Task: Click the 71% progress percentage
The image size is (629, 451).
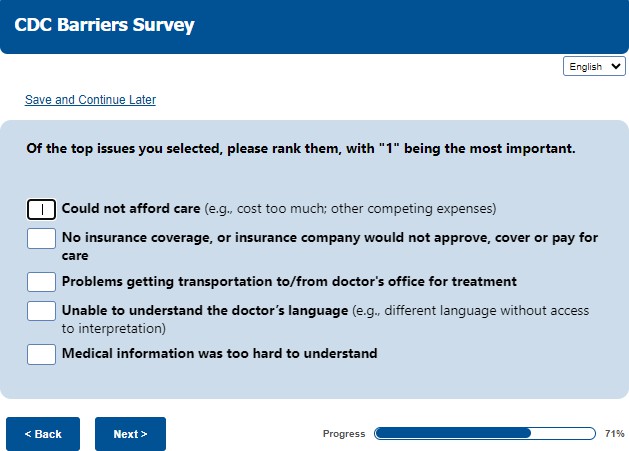Action: (x=614, y=434)
